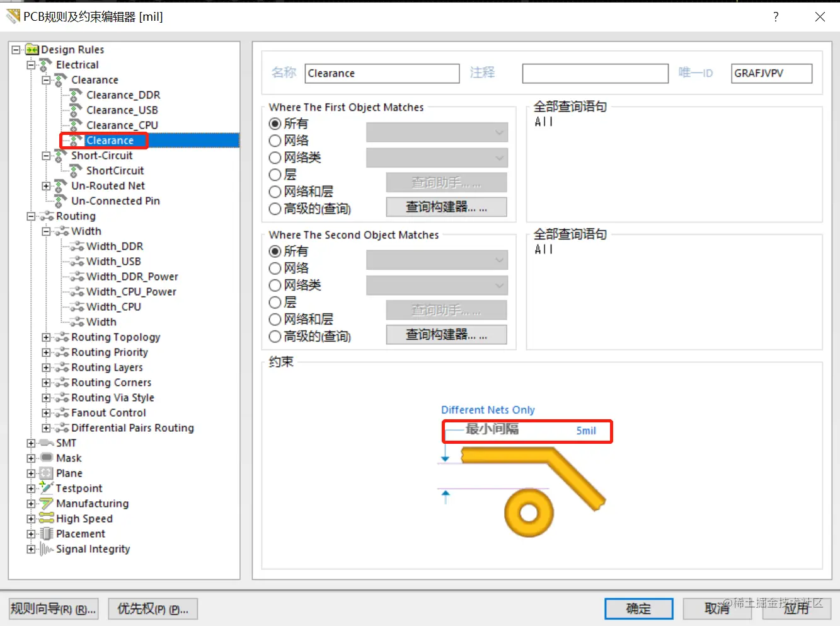840x626 pixels.
Task: Open the 规则向导(R) wizard
Action: tap(54, 609)
